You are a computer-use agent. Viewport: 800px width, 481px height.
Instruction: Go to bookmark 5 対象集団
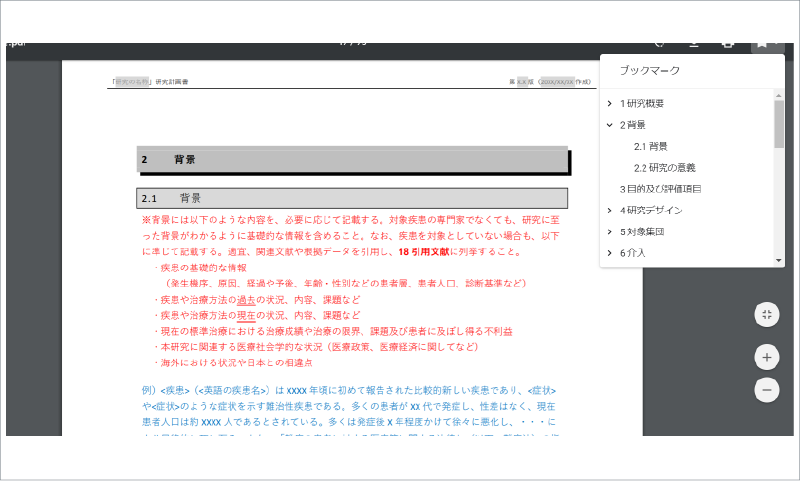642,232
